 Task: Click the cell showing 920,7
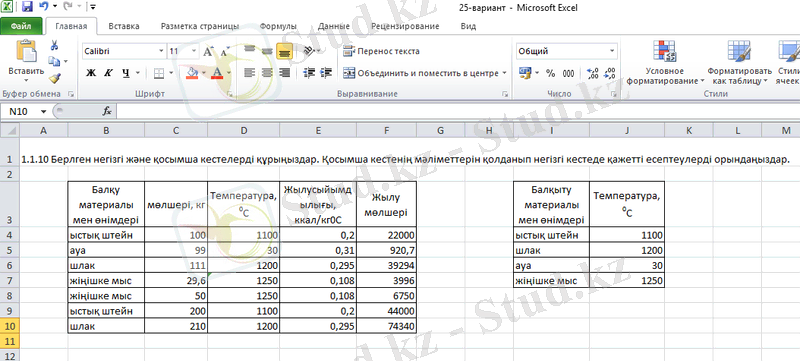[x=386, y=250]
